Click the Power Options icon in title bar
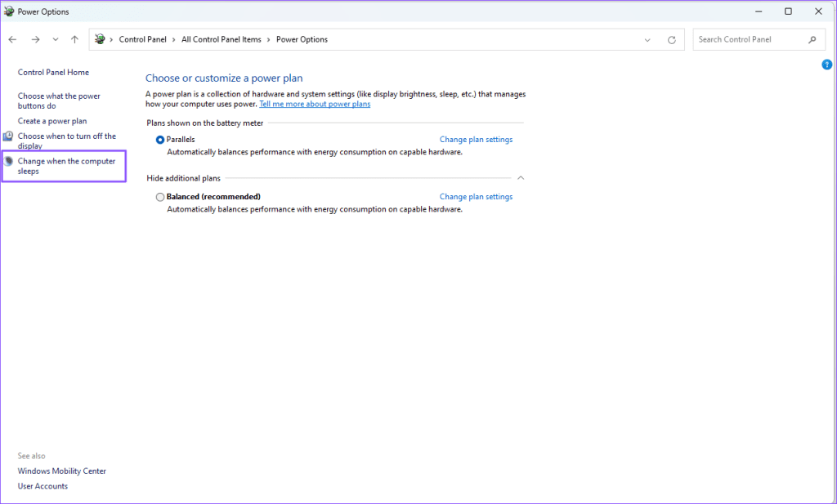 [10, 11]
